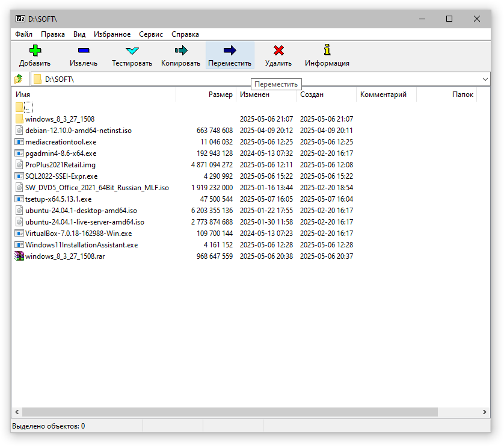504x446 pixels.
Task: Click disc icon of ubuntu-24.04.1-live-server-amd64.iso
Action: [19, 222]
